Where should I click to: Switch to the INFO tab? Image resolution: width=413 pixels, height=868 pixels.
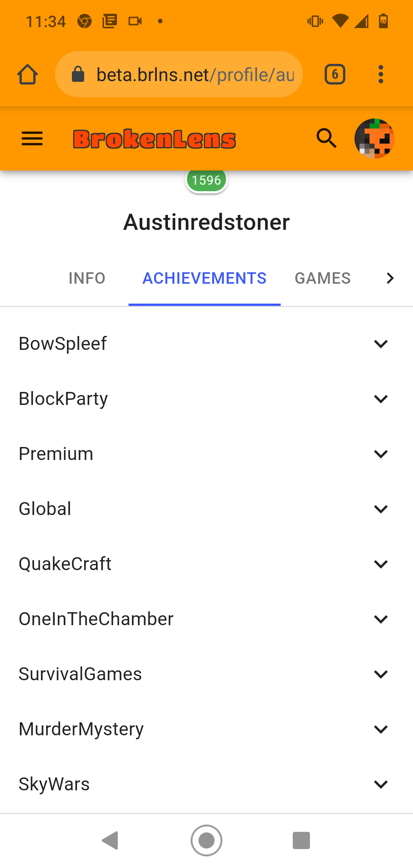[x=87, y=278]
